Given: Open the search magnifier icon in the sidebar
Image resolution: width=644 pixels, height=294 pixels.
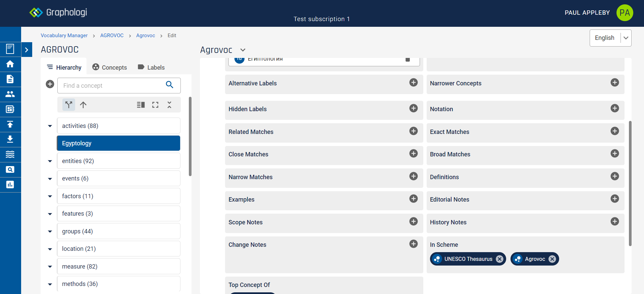Looking at the screenshot, I should coord(10,169).
